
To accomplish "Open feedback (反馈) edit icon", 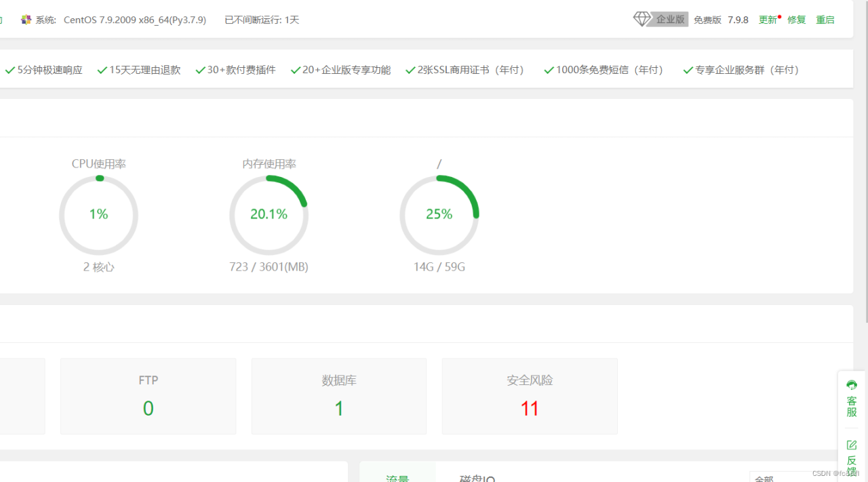I will click(x=852, y=445).
